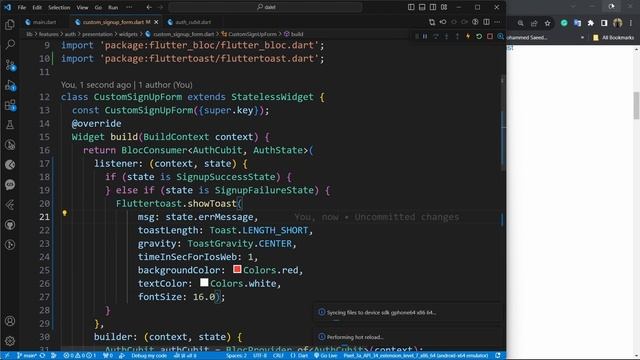Image resolution: width=640 pixels, height=360 pixels.
Task: Open the notifications bell in status bar
Action: click(498, 356)
